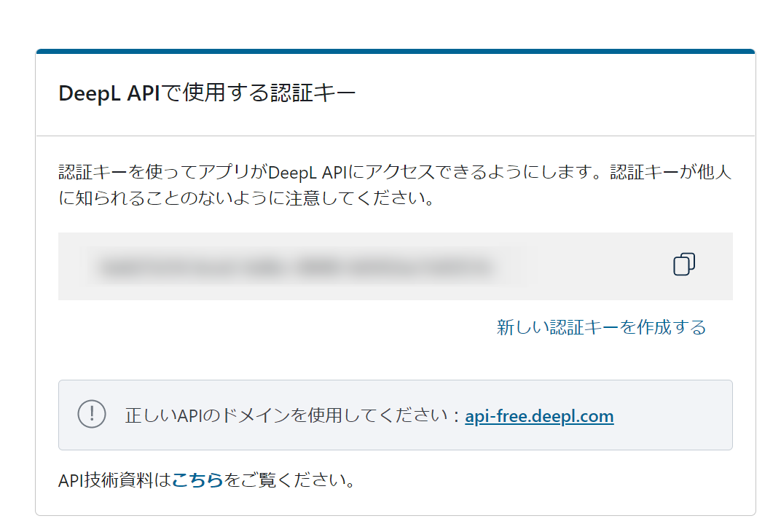The width and height of the screenshot is (781, 532).
Task: Click text API技術資料は
Action: pos(114,480)
